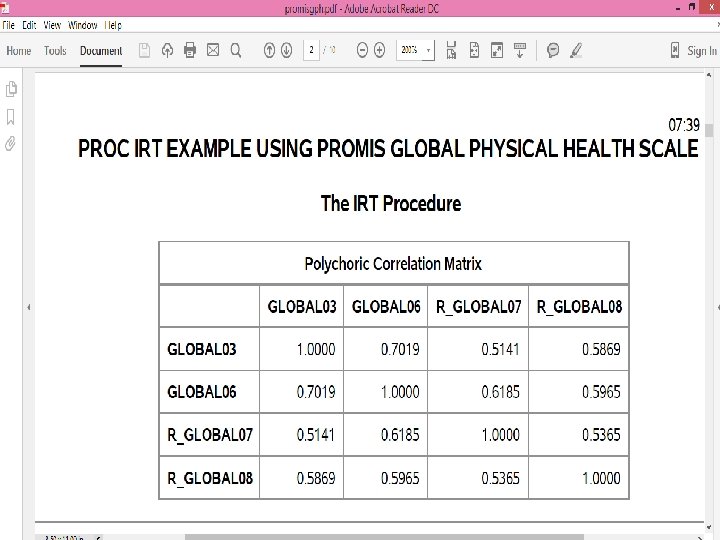The width and height of the screenshot is (720, 540).
Task: Click the read mode download-arrow icon
Action: pos(520,50)
